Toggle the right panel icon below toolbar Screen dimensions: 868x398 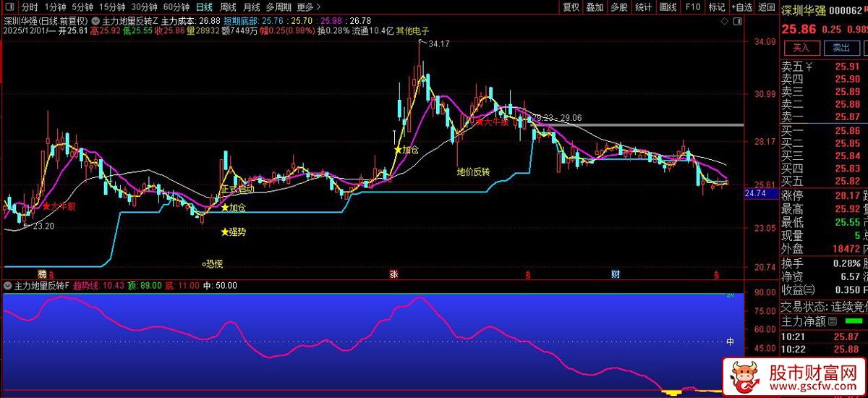coord(736,22)
